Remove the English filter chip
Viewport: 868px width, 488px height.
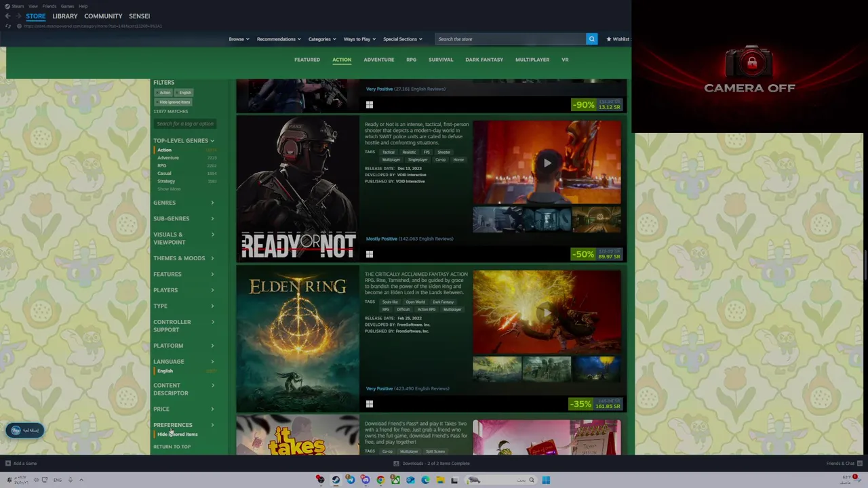pyautogui.click(x=184, y=92)
